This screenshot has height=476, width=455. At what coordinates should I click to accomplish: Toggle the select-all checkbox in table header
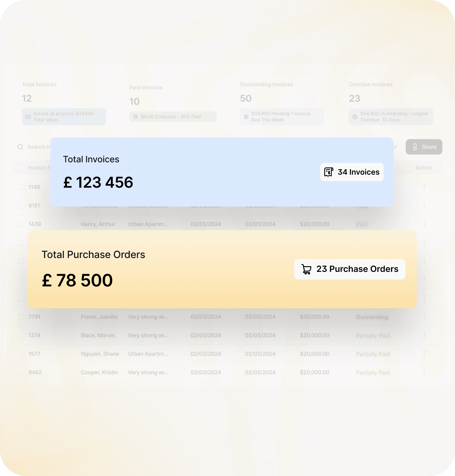(x=21, y=168)
